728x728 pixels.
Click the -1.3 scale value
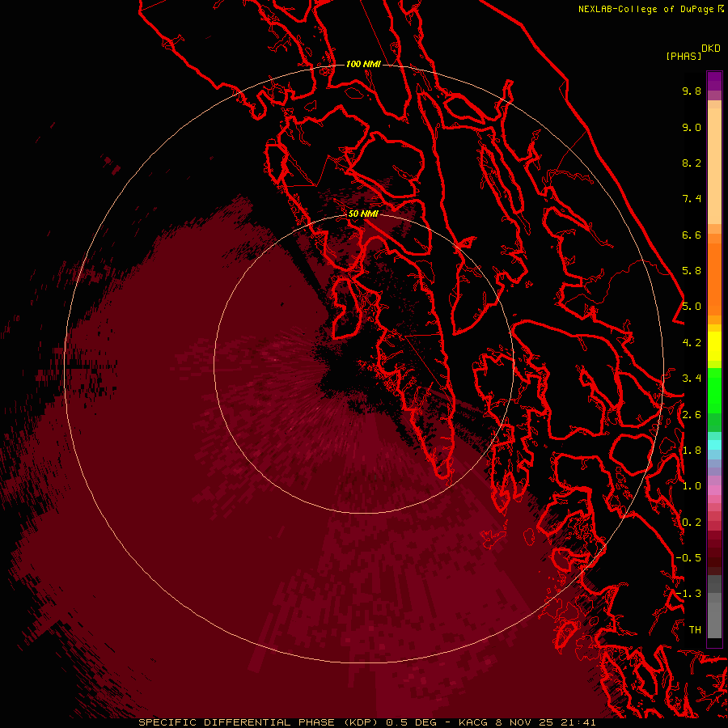tap(688, 594)
